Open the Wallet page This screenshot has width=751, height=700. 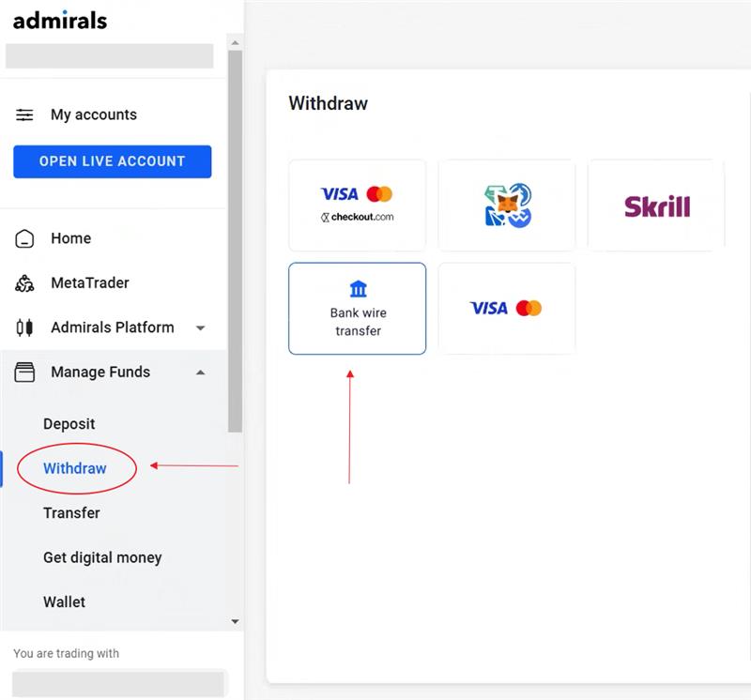(x=64, y=601)
